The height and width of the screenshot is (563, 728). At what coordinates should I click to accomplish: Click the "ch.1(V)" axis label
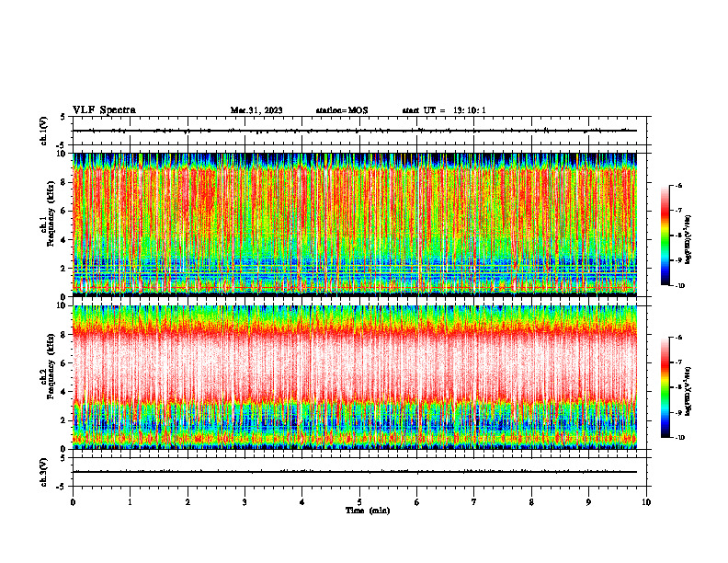[x=44, y=131]
